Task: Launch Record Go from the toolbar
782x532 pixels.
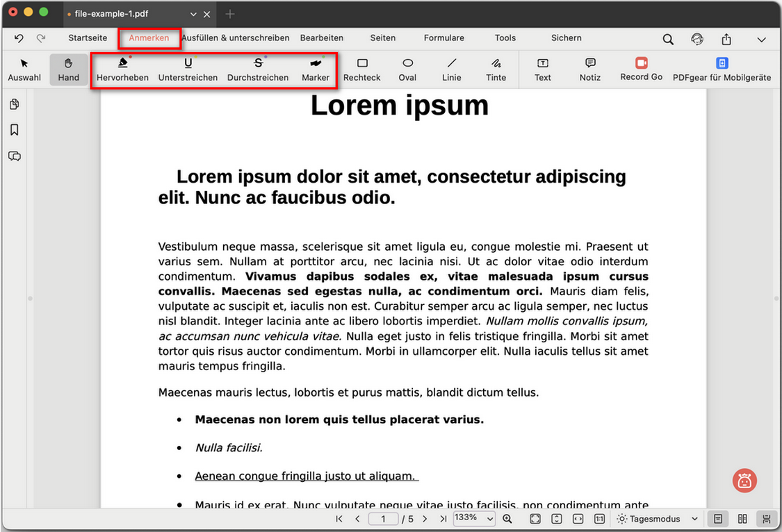Action: point(641,69)
